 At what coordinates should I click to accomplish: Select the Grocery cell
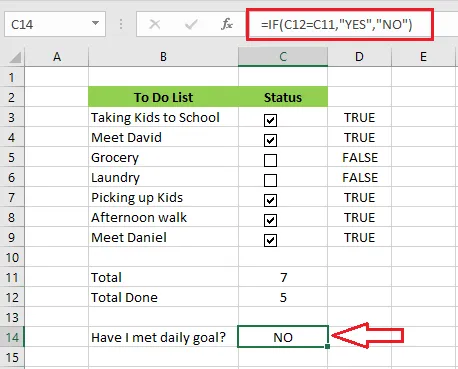tap(163, 157)
